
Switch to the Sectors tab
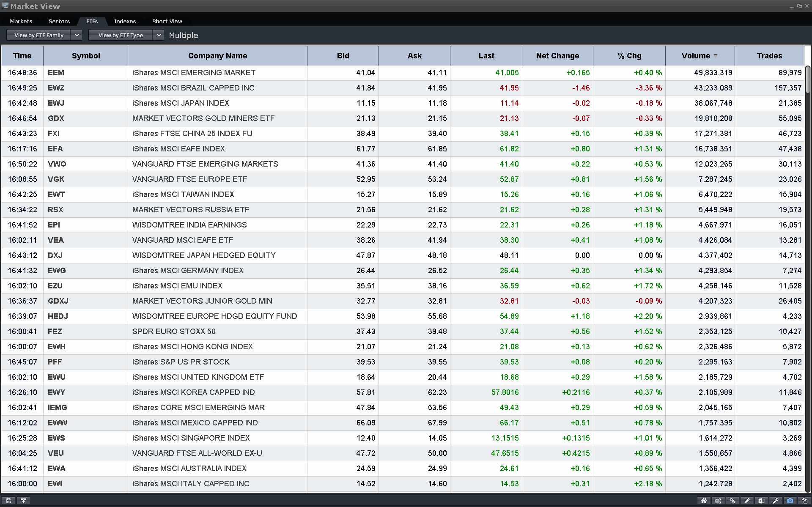coord(59,21)
